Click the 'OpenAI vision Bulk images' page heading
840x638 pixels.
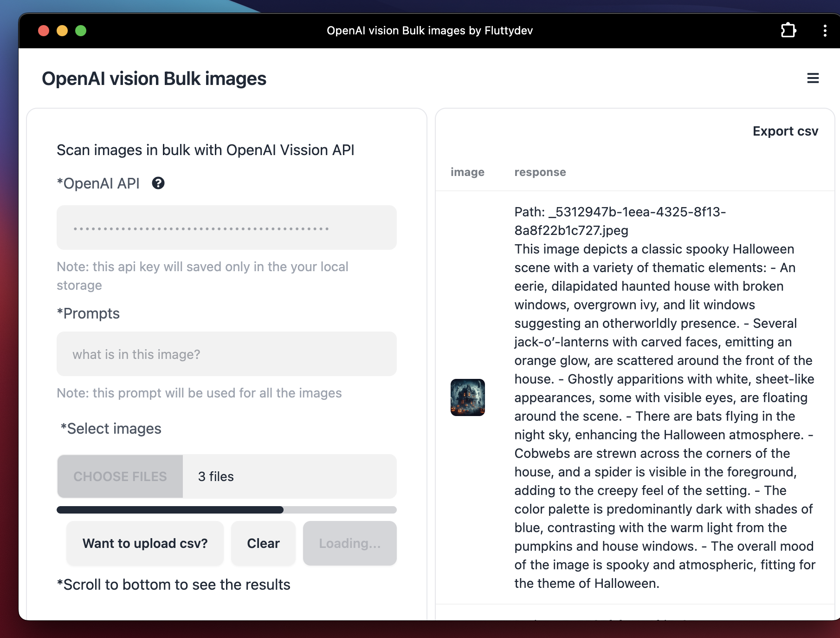pos(154,78)
